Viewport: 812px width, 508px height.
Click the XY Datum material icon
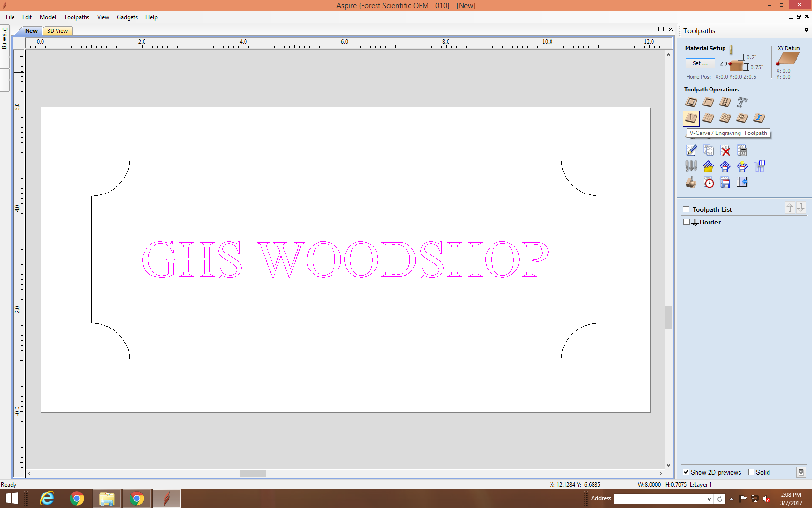point(788,59)
